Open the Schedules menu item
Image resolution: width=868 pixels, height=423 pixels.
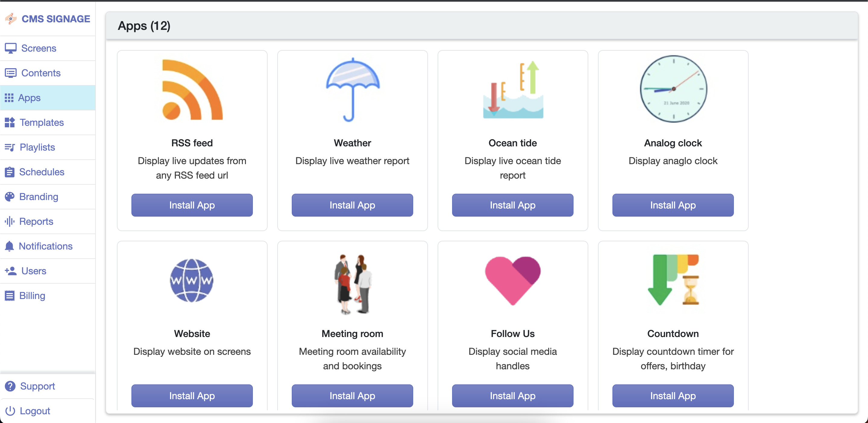click(42, 172)
